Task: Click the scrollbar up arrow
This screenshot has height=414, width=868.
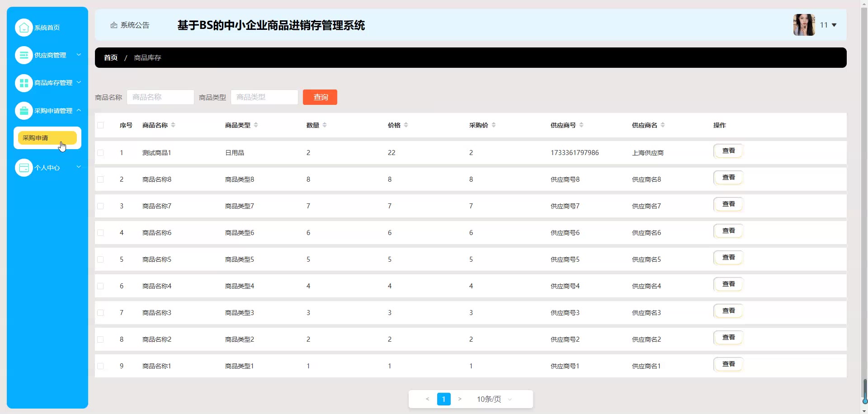Action: pyautogui.click(x=864, y=3)
